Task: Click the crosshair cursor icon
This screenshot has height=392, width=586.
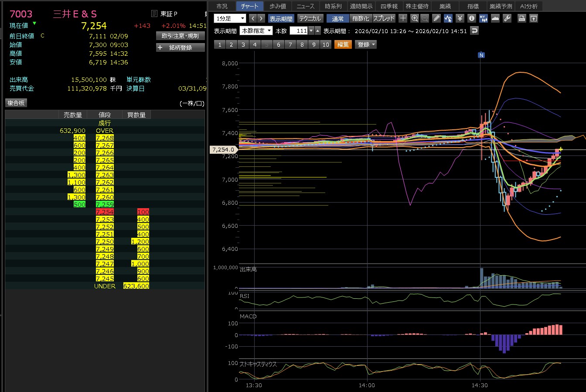Action: point(403,18)
